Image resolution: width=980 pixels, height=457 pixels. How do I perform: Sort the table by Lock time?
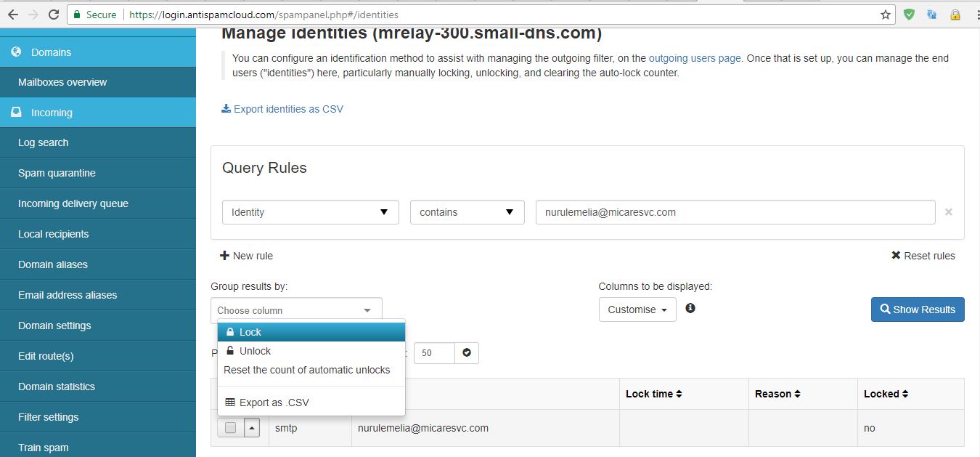click(653, 394)
